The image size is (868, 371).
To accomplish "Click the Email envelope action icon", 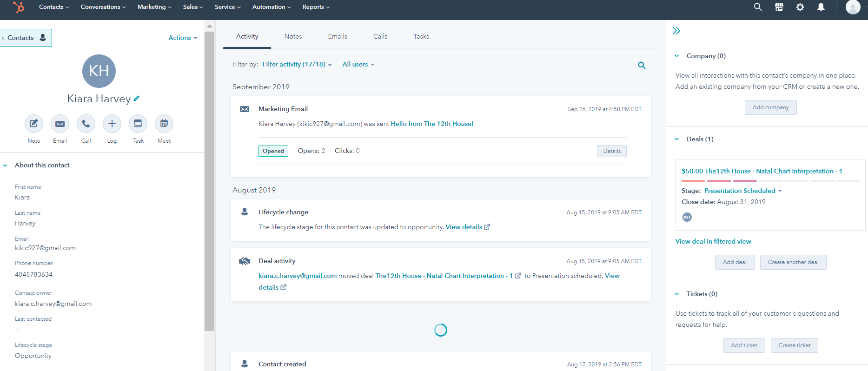I will click(60, 124).
